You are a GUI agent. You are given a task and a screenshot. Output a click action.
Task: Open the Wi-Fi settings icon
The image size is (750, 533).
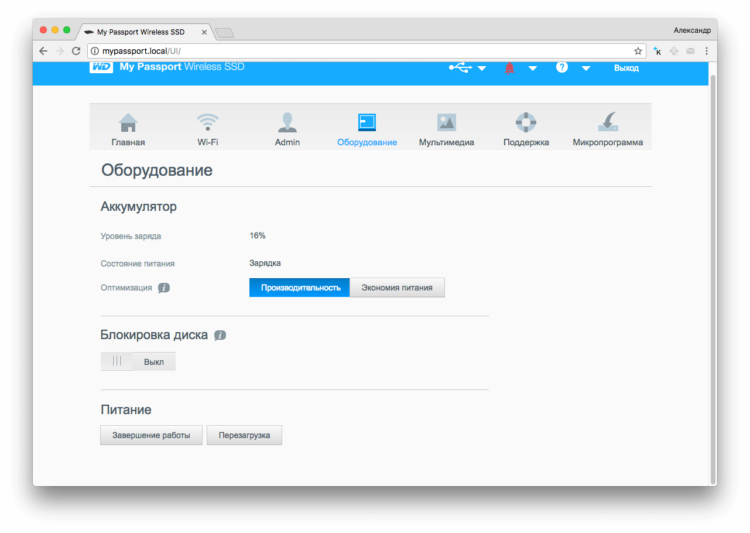click(x=207, y=129)
